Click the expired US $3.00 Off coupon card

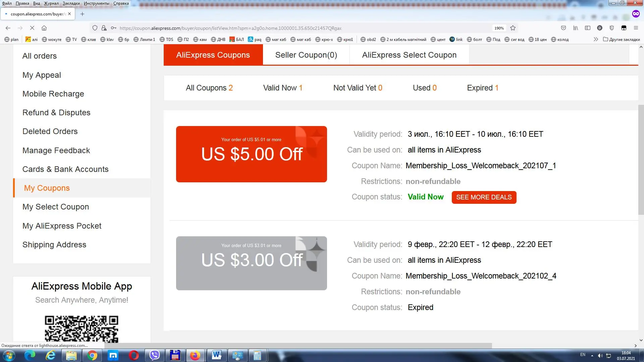coord(252,263)
